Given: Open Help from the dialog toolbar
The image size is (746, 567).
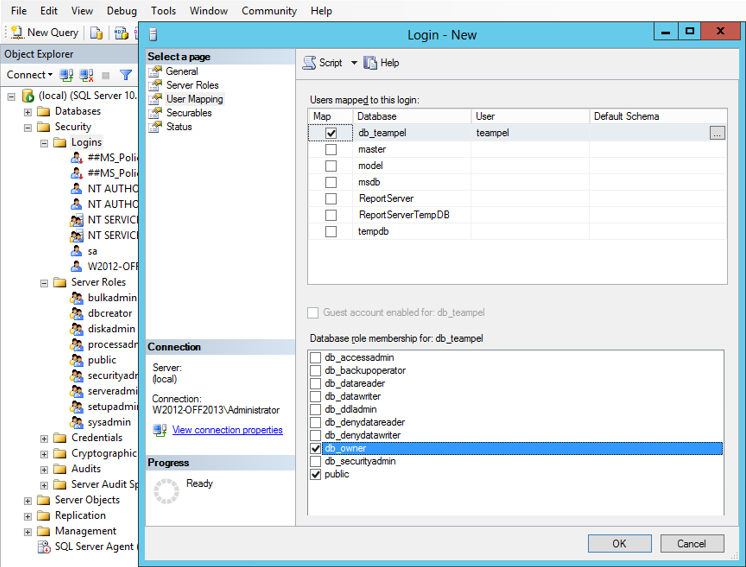Looking at the screenshot, I should point(371,63).
